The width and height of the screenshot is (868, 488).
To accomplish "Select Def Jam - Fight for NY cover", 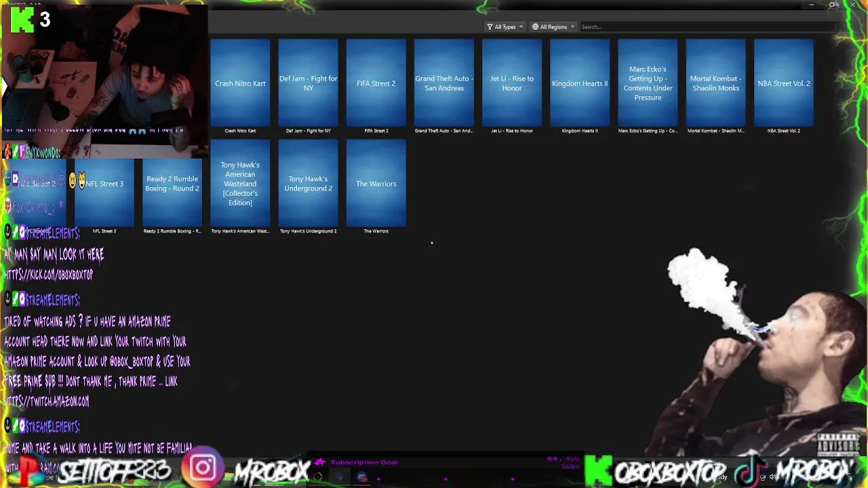I will coord(309,83).
